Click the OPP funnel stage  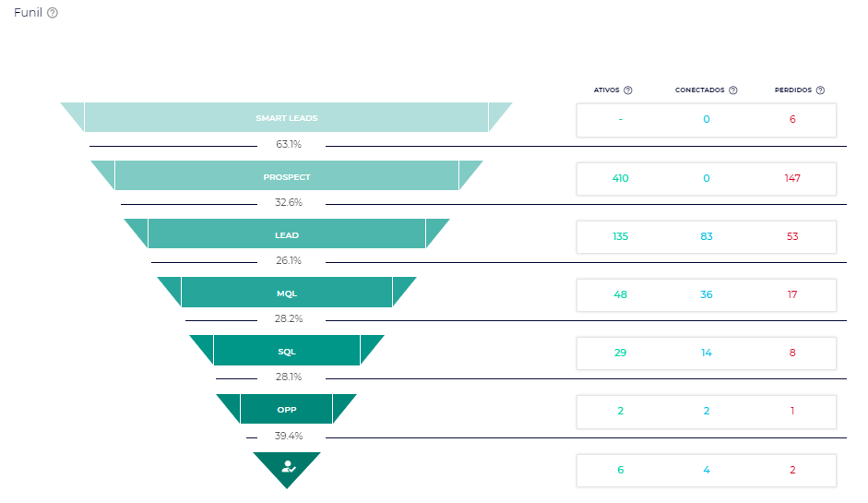pos(286,410)
